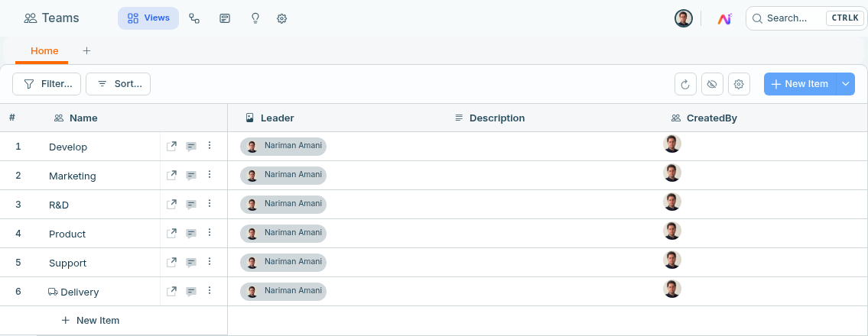Open more options for Marketing row
The width and height of the screenshot is (868, 336).
pos(210,174)
